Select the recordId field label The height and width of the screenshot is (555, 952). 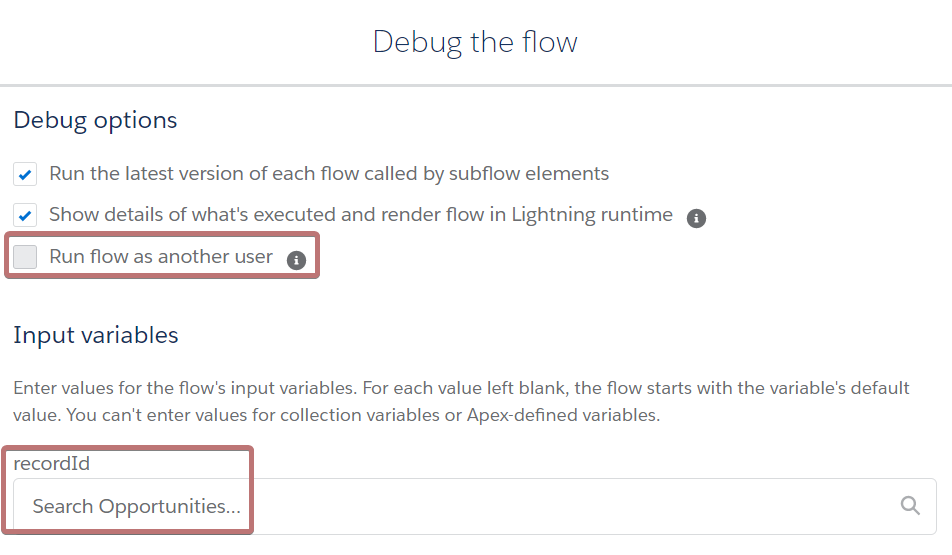[52, 464]
